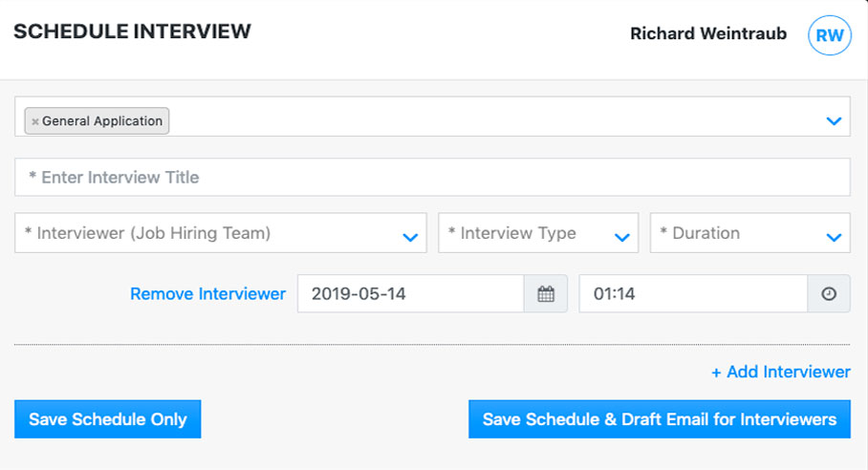Select the General Application tag chip
Screen dimensions: 868x470
tap(102, 121)
